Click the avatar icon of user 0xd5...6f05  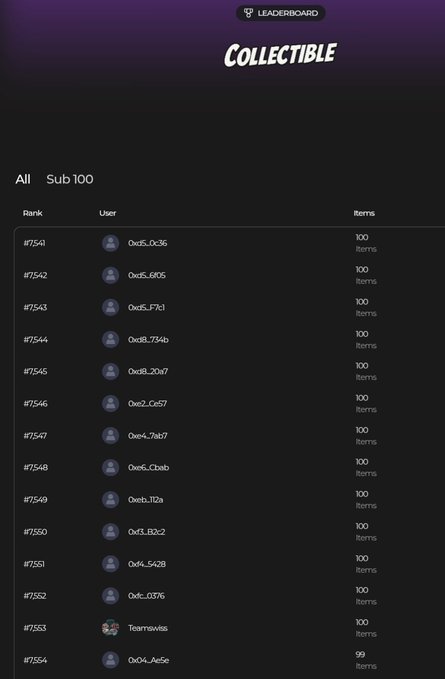pyautogui.click(x=110, y=275)
